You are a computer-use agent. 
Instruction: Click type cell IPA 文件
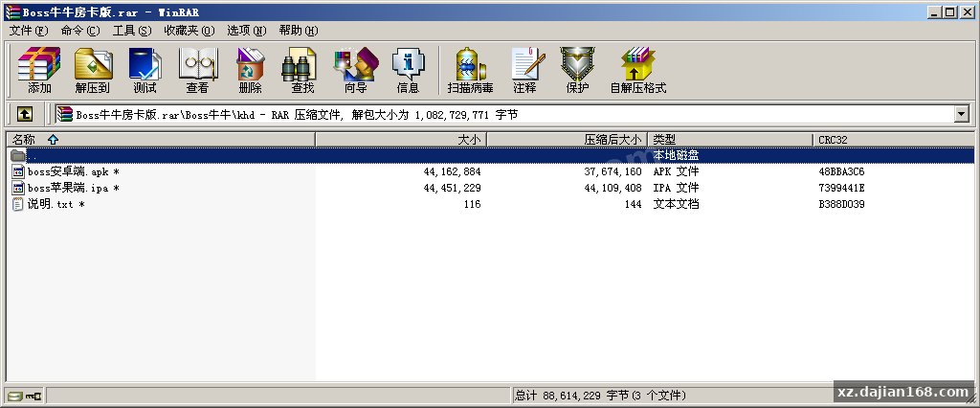click(677, 188)
